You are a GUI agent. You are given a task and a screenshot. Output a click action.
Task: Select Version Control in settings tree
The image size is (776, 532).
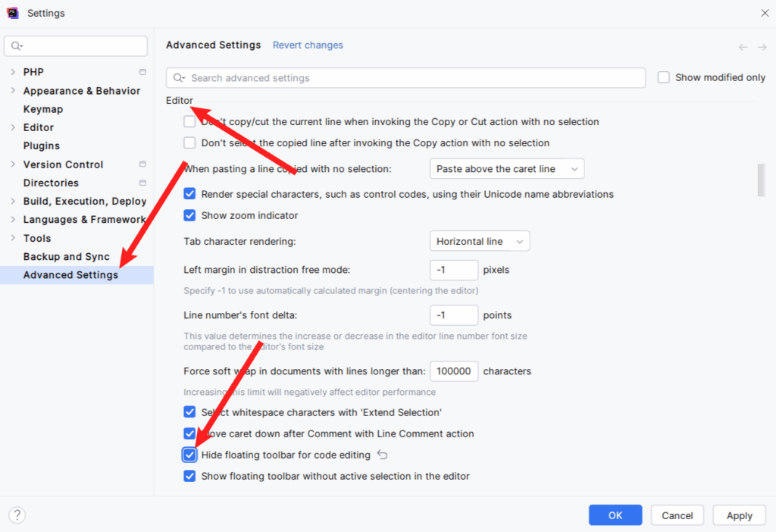pos(64,164)
